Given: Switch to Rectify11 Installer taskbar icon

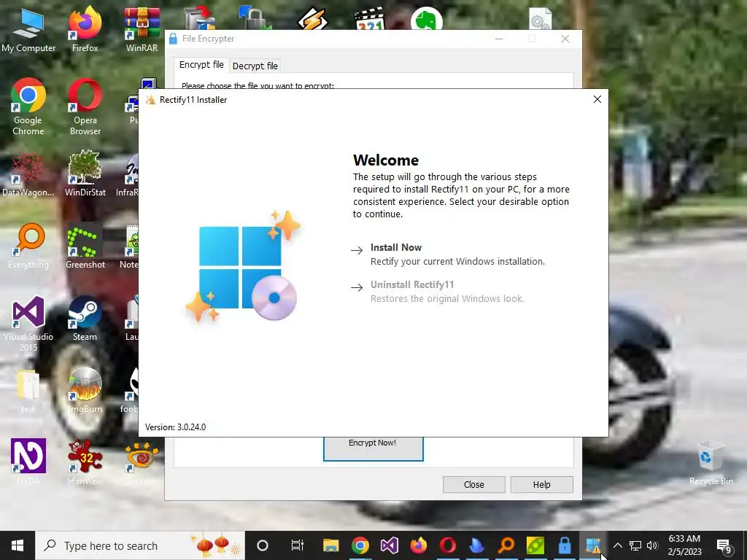Looking at the screenshot, I should (x=593, y=545).
